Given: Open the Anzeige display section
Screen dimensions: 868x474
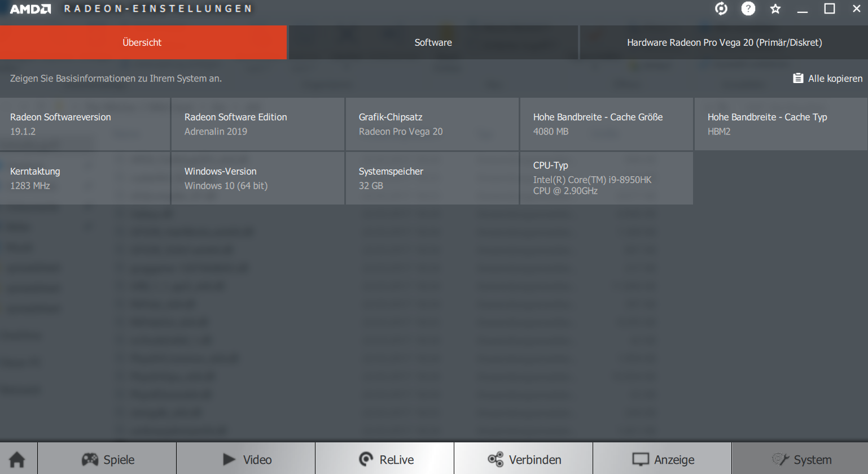Looking at the screenshot, I should coord(663,459).
